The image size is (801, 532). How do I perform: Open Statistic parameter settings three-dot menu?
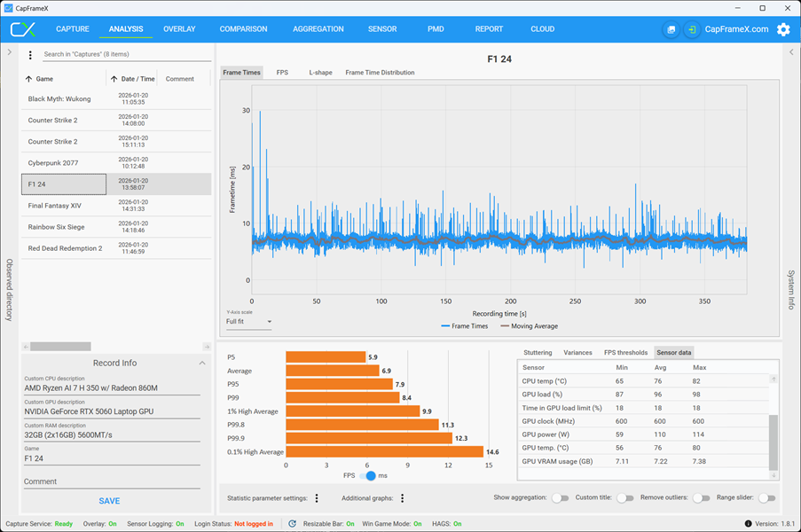tap(317, 497)
